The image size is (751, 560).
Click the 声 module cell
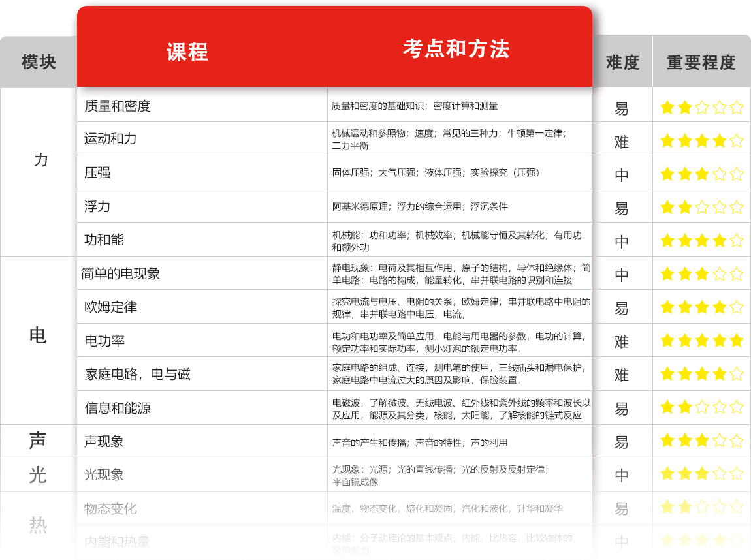[38, 441]
